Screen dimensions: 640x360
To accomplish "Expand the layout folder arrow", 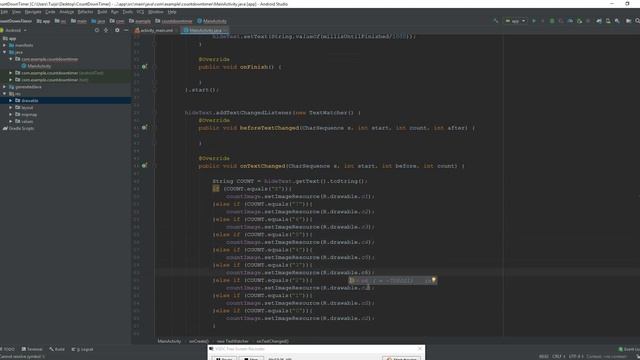I will [x=11, y=107].
